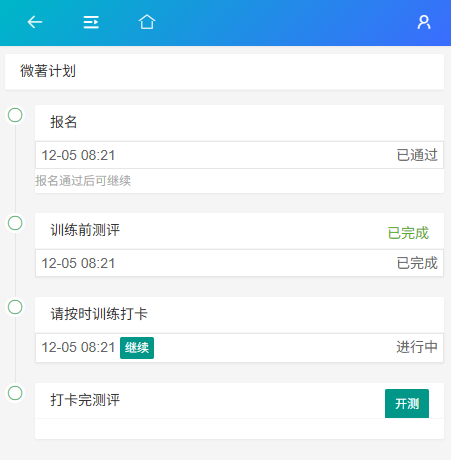Click the timeline circle beside 报名
The width and height of the screenshot is (451, 460).
tap(15, 115)
